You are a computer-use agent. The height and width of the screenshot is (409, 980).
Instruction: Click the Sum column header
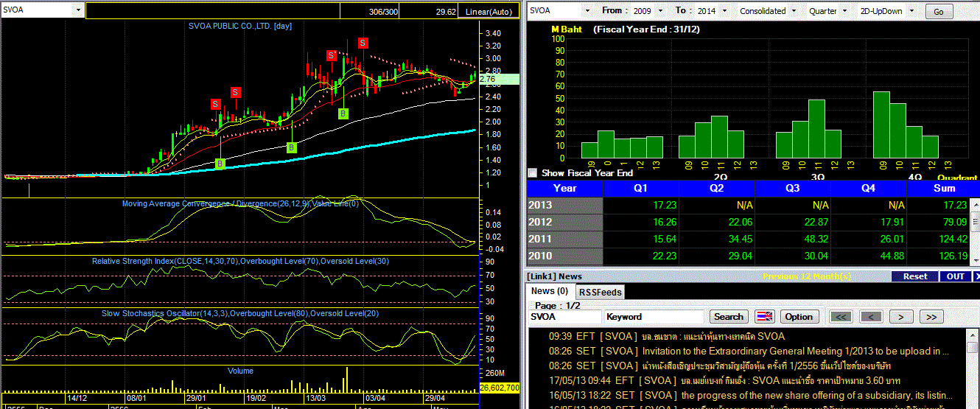(x=944, y=188)
